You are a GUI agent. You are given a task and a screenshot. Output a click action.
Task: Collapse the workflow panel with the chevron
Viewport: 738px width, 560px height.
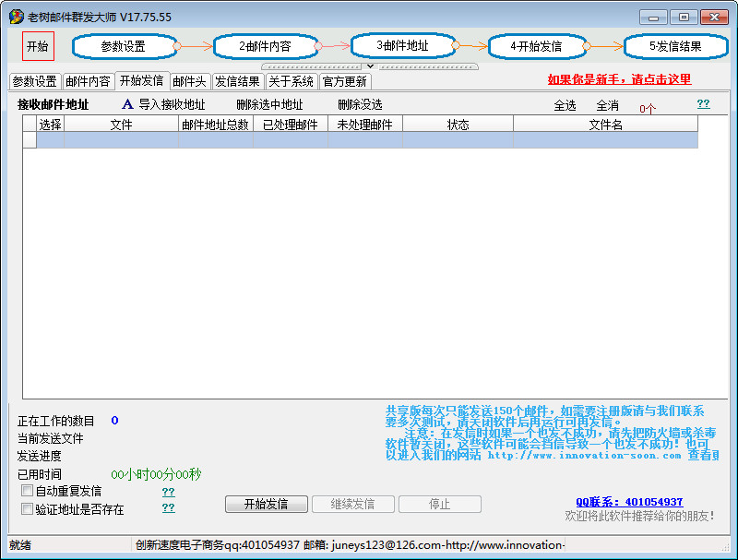(370, 66)
